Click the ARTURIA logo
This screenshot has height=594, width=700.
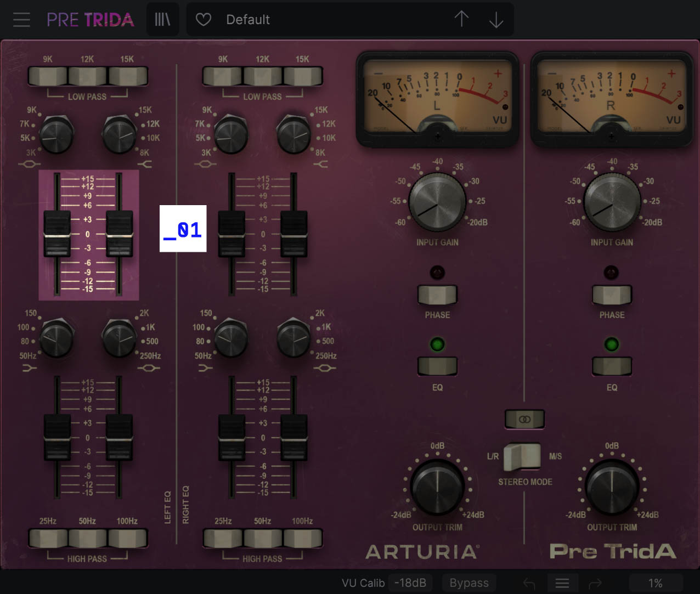pyautogui.click(x=422, y=552)
